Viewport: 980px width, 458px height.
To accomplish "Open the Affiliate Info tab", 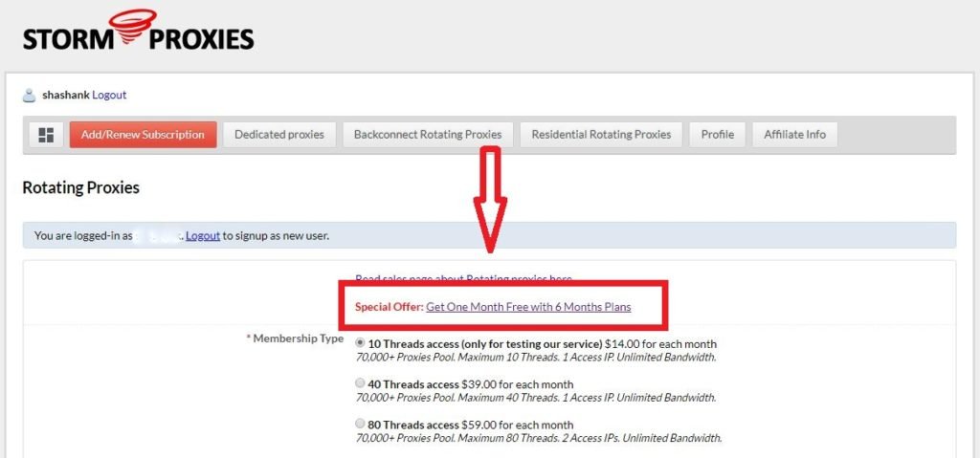I will (795, 134).
